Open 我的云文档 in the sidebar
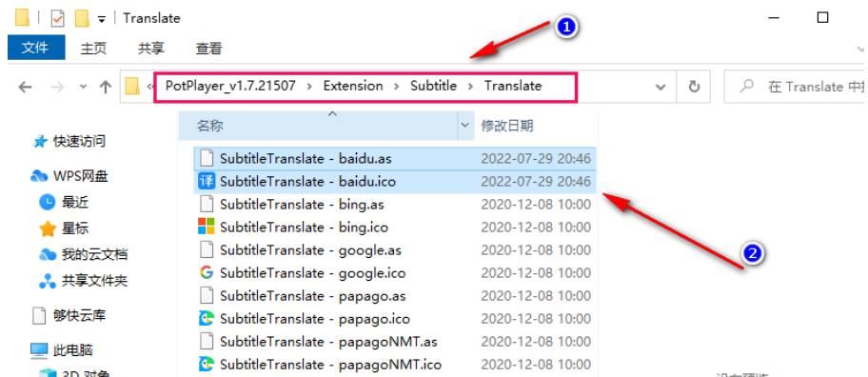Image resolution: width=868 pixels, height=377 pixels. (x=94, y=254)
